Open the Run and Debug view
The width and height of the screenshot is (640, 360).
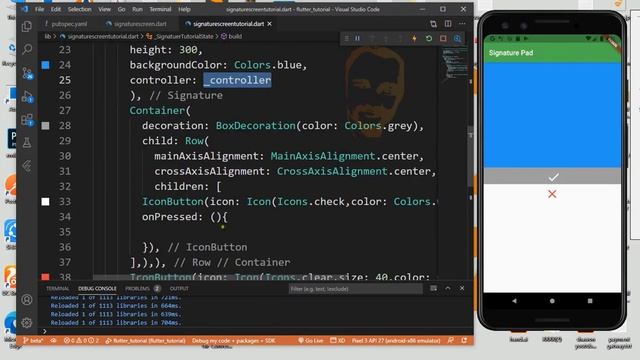(27, 97)
